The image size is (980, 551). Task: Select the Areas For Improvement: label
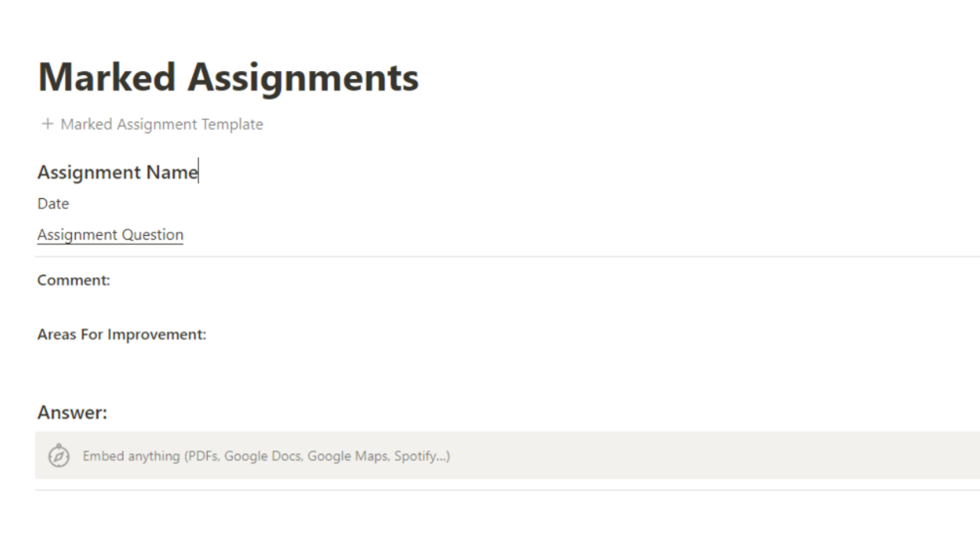(x=122, y=335)
